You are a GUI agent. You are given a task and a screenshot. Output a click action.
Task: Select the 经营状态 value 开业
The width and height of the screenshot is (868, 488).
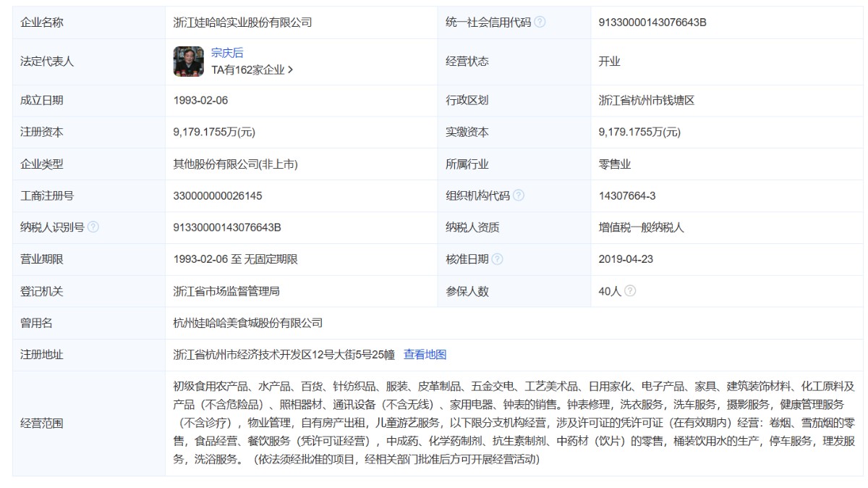tap(610, 62)
